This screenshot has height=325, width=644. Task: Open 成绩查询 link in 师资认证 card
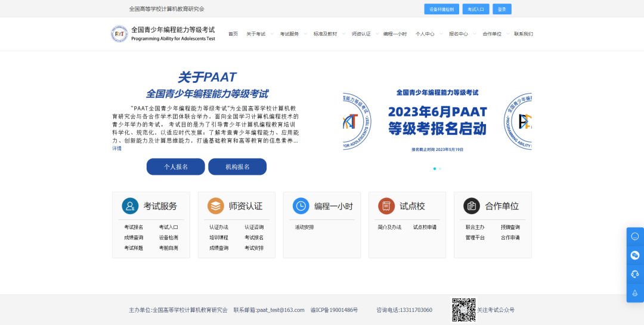(x=219, y=247)
